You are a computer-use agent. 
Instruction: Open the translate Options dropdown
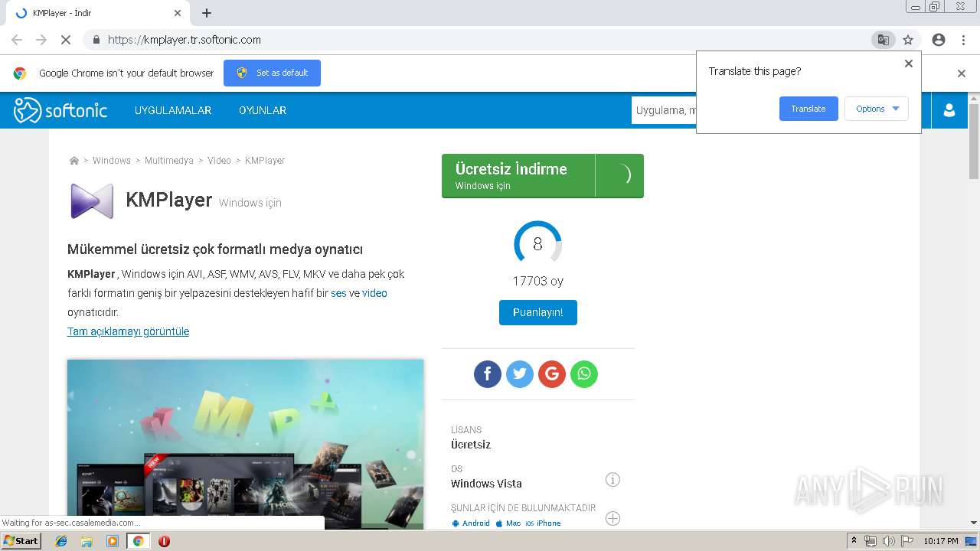pyautogui.click(x=877, y=109)
